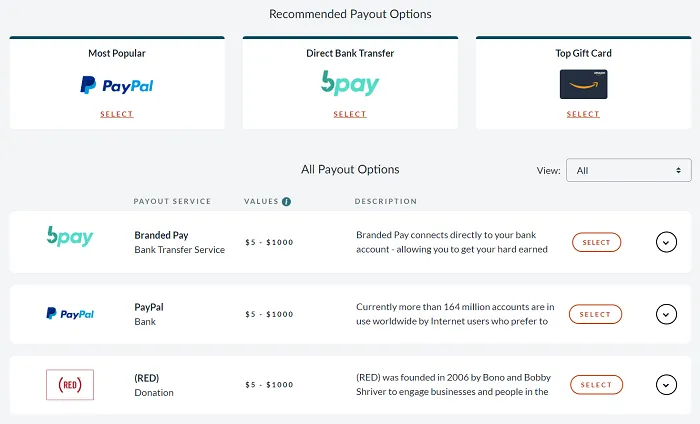Expand the PayPal row details
700x424 pixels.
click(x=666, y=314)
